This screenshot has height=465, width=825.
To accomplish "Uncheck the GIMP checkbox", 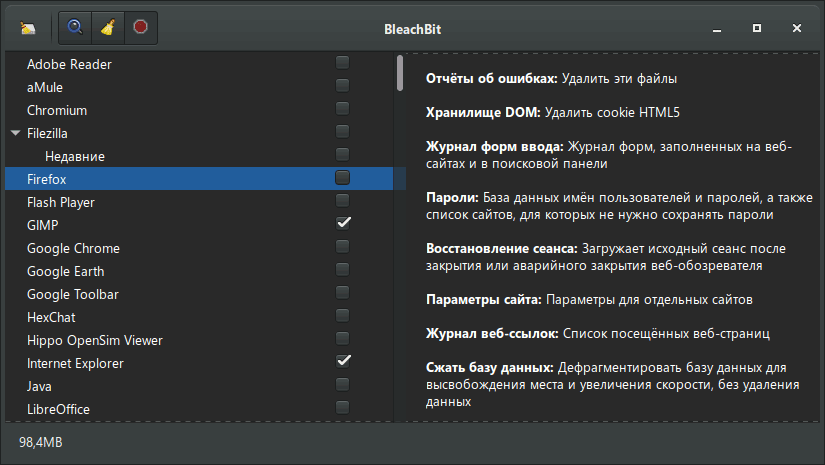I will [x=343, y=223].
